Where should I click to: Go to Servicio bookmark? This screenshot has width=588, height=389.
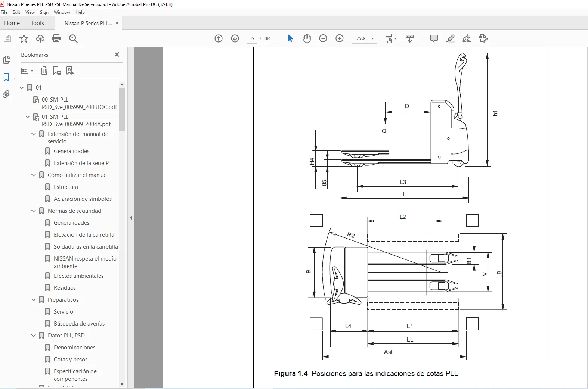[63, 312]
